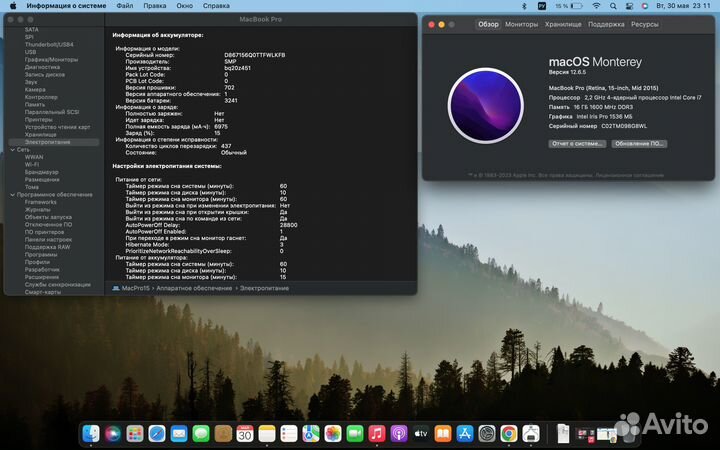720x450 pixels.
Task: Open Photos app in the Dock
Action: tap(333, 433)
